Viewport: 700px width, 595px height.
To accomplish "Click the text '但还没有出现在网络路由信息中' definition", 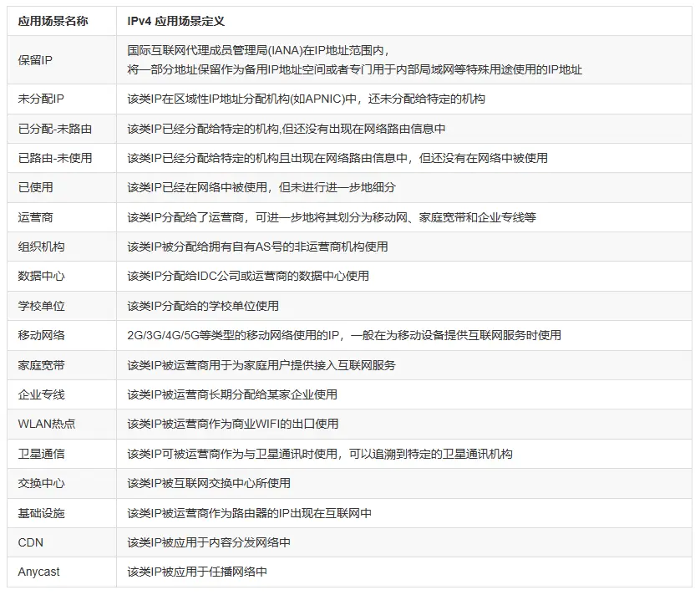I will 404,129.
